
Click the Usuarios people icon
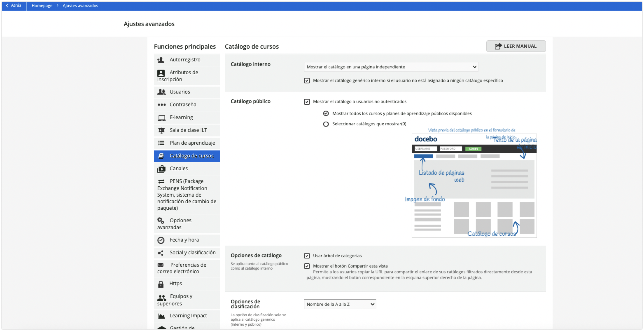(161, 92)
